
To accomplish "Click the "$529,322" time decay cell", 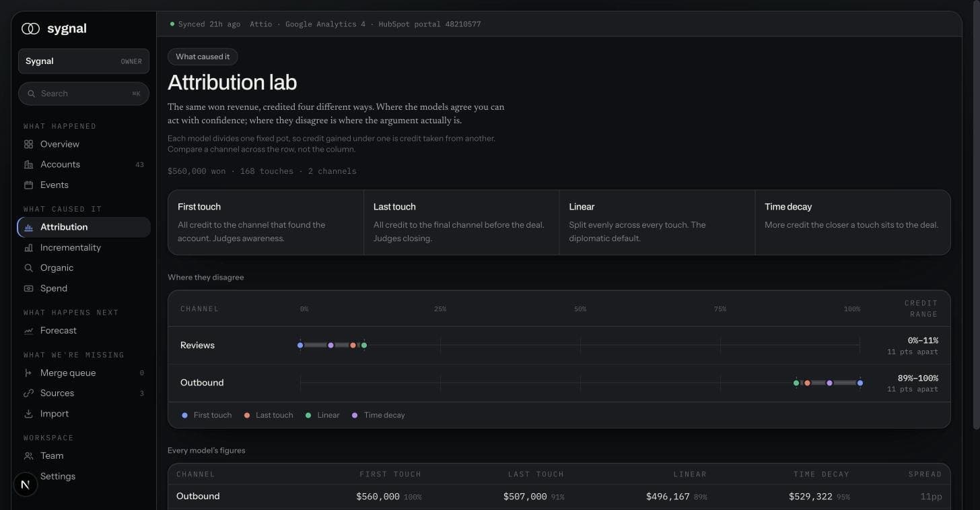I will pyautogui.click(x=810, y=497).
